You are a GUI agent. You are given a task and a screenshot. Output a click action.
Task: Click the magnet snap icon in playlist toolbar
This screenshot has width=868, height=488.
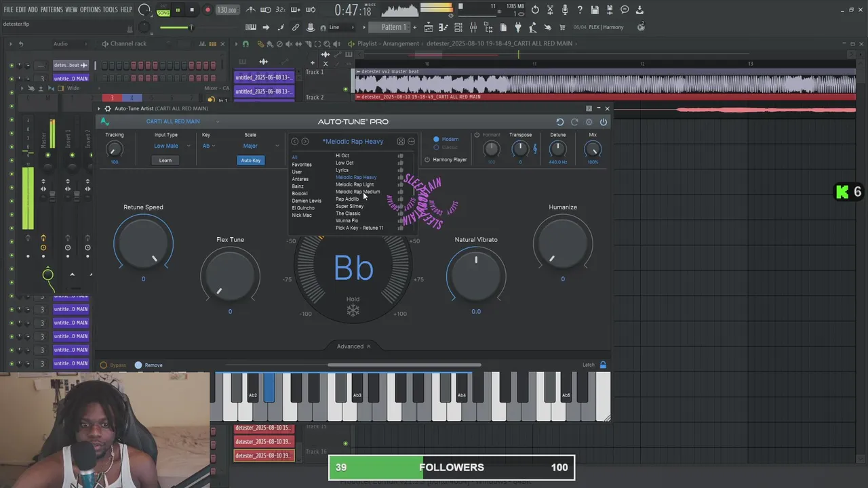pyautogui.click(x=245, y=44)
